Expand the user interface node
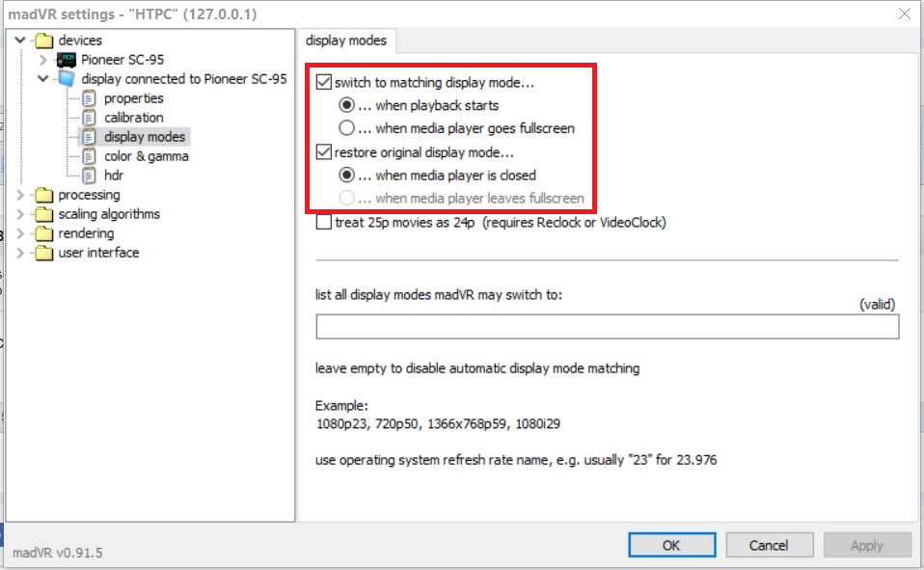Image resolution: width=924 pixels, height=570 pixels. (x=20, y=253)
